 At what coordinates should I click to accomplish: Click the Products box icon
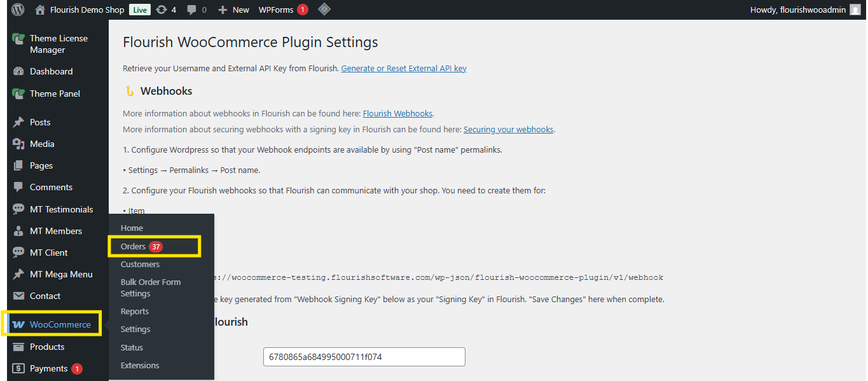coord(18,347)
